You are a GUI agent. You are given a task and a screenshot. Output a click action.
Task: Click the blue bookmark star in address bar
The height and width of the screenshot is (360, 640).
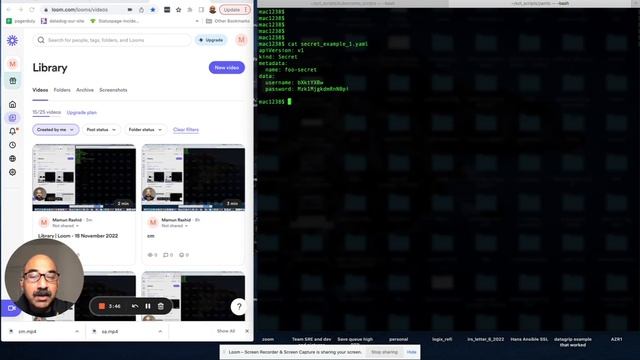point(153,9)
